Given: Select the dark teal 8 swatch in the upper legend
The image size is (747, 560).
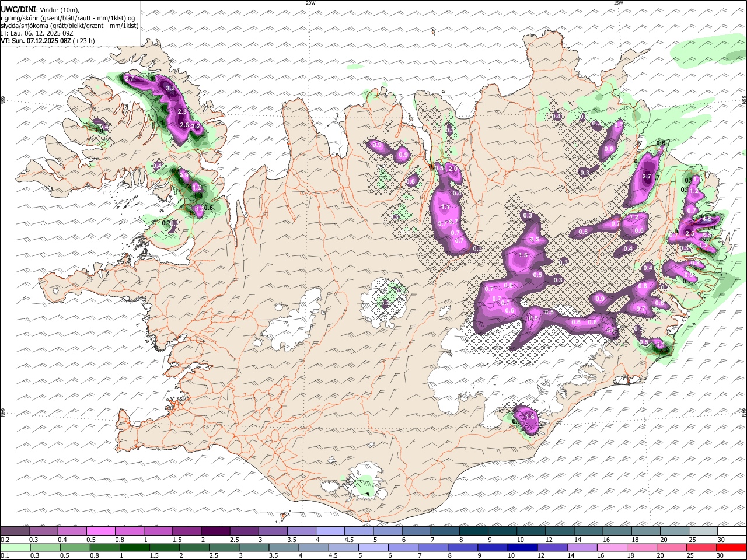Looking at the screenshot, I should click(x=474, y=531).
